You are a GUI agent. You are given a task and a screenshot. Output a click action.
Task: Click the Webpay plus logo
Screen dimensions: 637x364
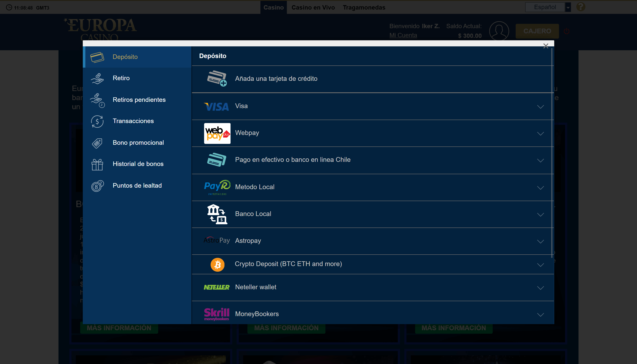click(217, 133)
